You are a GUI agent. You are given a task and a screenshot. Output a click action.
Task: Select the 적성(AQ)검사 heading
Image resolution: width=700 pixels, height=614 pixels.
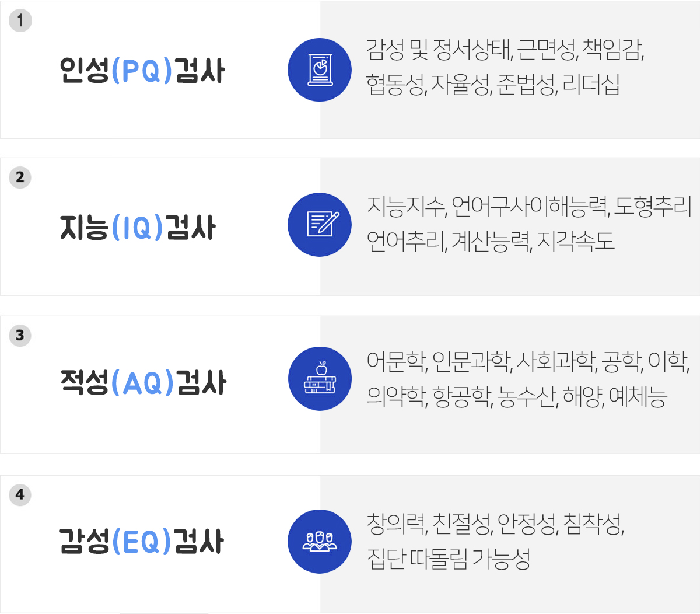click(x=143, y=383)
